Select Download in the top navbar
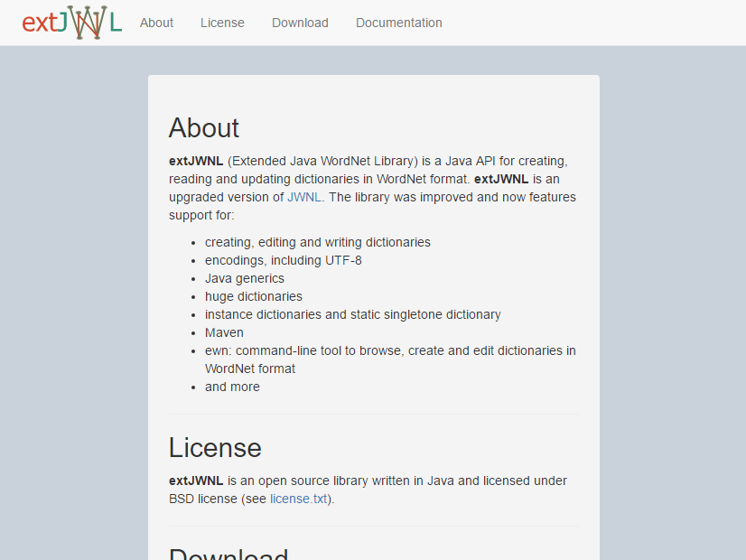 [300, 23]
